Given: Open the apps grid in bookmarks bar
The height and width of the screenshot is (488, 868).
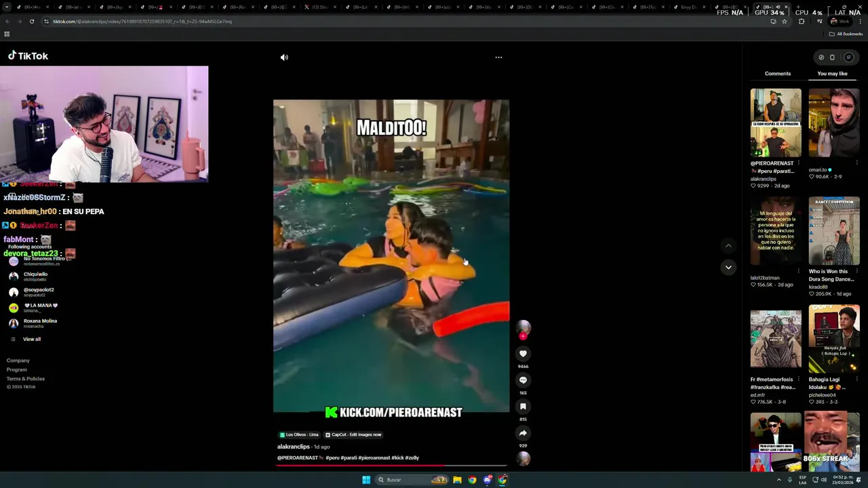Looking at the screenshot, I should 7,34.
